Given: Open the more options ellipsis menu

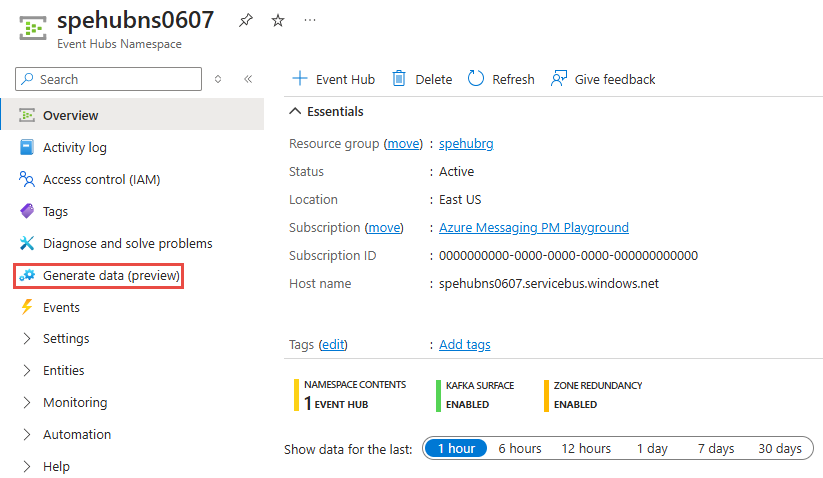Looking at the screenshot, I should (310, 20).
